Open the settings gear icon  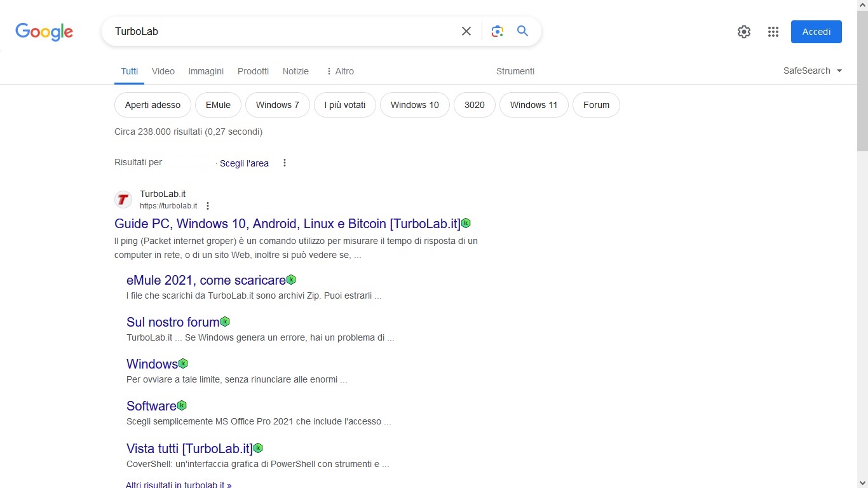[x=744, y=32]
